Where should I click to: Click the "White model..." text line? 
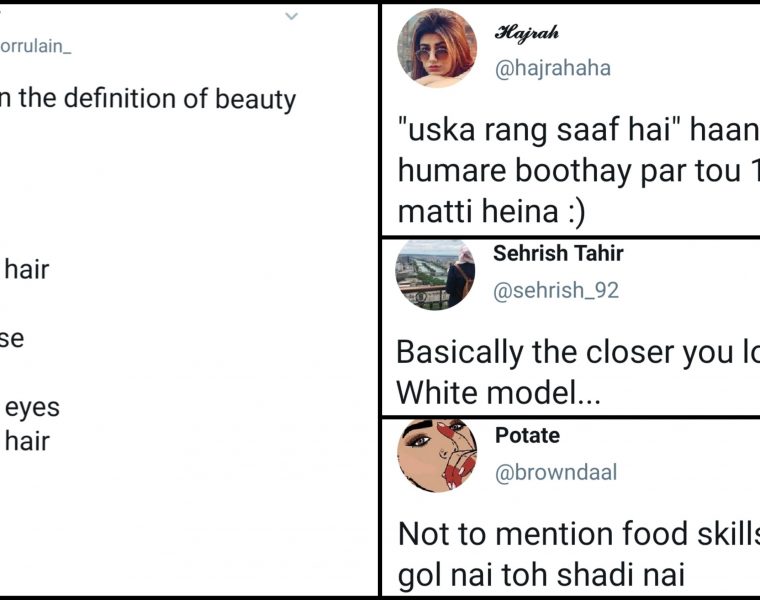coord(499,393)
